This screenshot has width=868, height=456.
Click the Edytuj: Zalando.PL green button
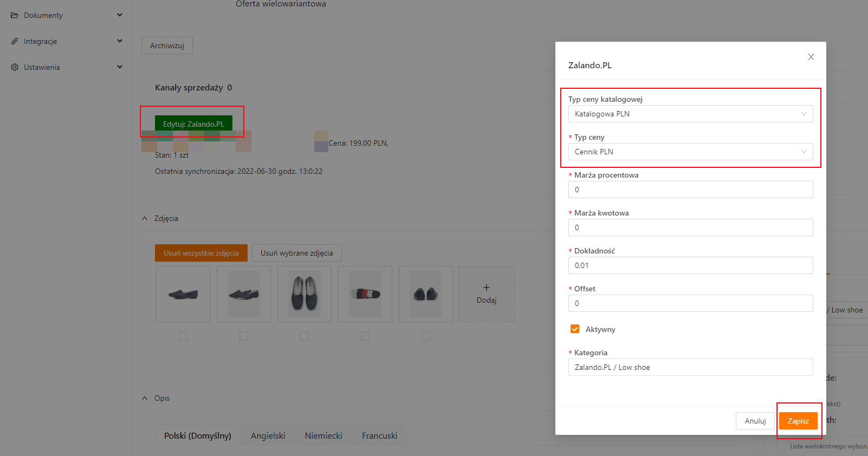193,124
